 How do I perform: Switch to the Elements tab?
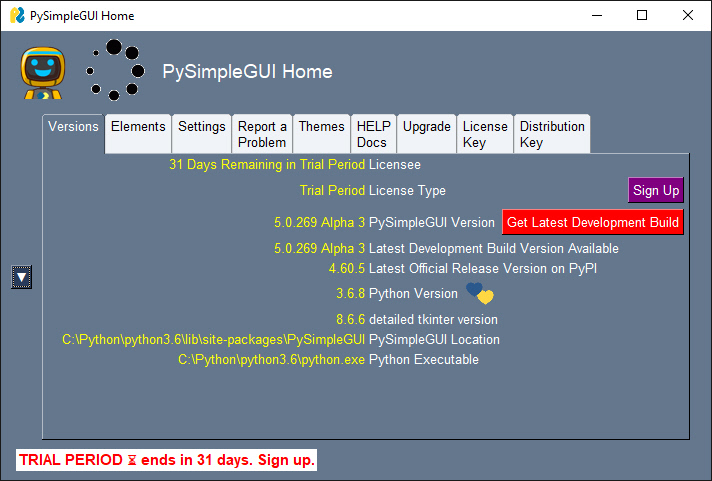[138, 127]
